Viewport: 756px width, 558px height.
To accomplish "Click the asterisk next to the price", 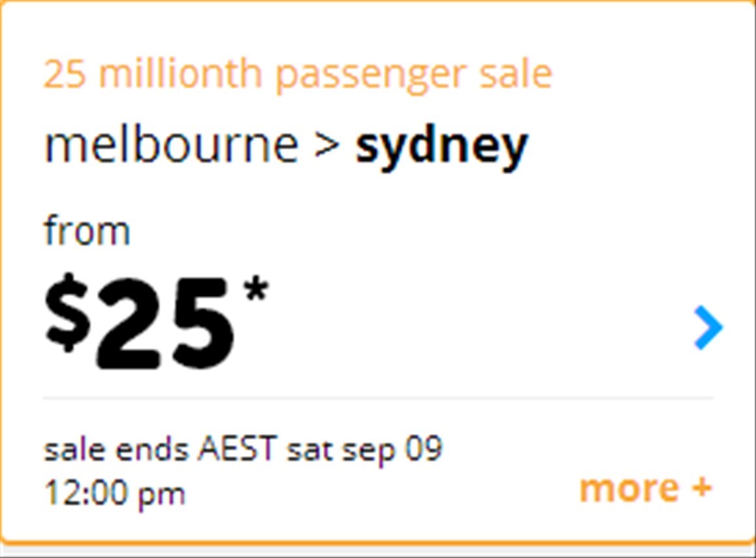I will point(255,289).
